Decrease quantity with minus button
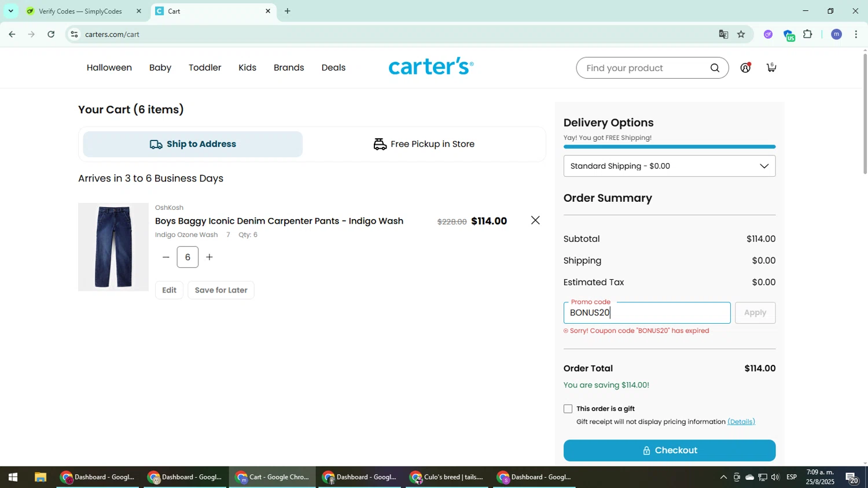The image size is (868, 488). [x=166, y=257]
